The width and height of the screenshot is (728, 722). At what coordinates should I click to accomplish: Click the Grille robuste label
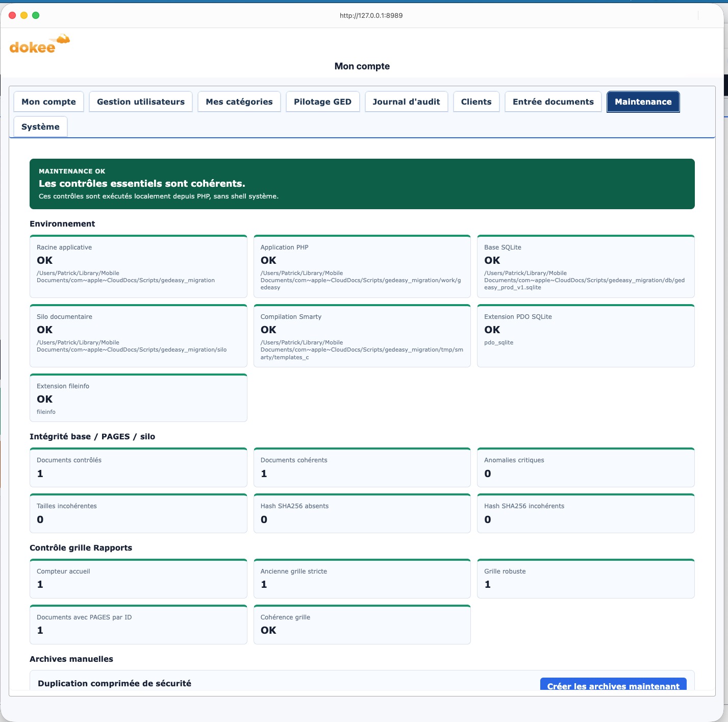click(505, 571)
